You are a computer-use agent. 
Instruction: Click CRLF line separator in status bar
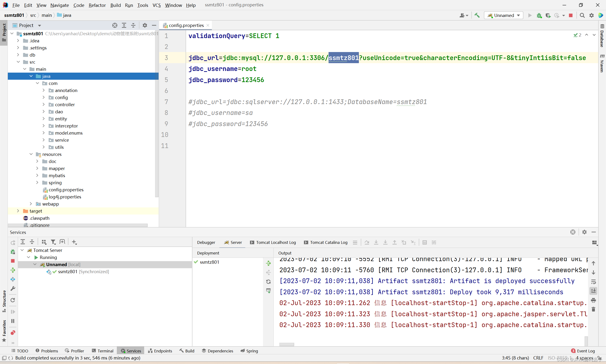click(x=538, y=358)
